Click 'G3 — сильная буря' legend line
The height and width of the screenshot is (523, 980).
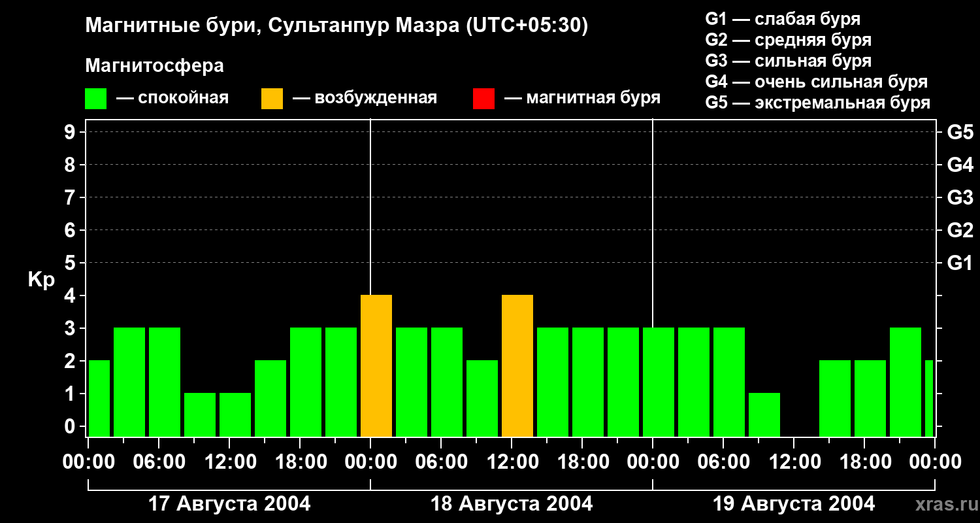[x=789, y=61]
